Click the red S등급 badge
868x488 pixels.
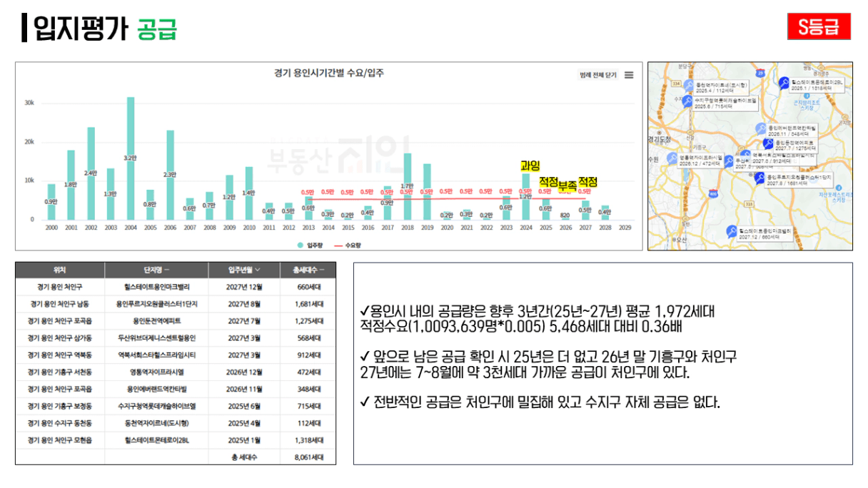click(819, 27)
